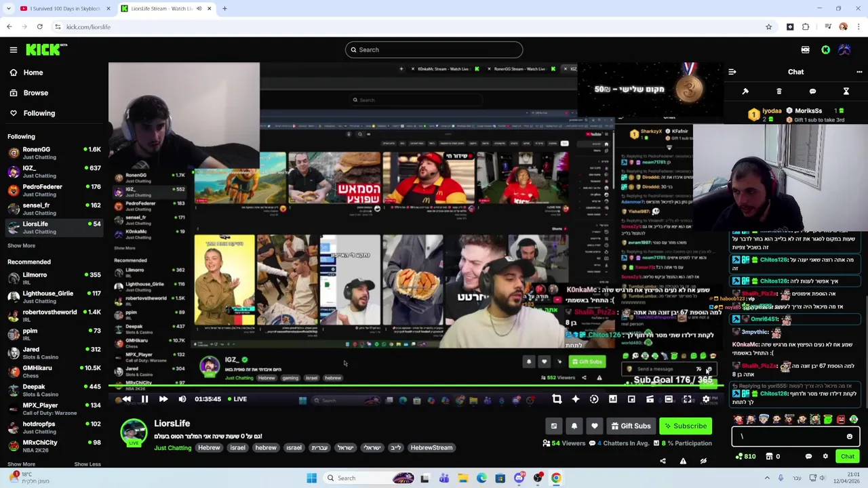The height and width of the screenshot is (488, 868).
Task: Open iyodaa top gifter entry
Action: (765, 114)
